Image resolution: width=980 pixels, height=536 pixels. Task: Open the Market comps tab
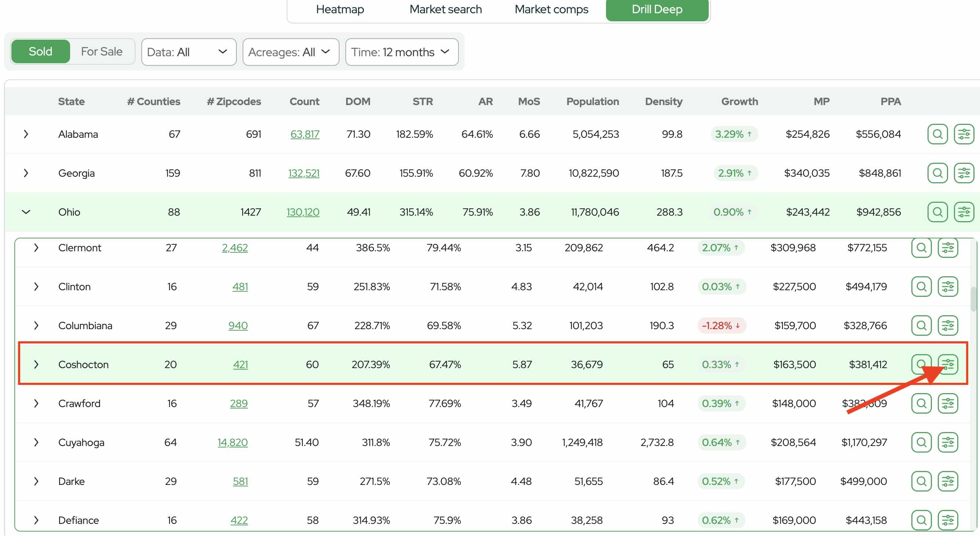point(551,9)
